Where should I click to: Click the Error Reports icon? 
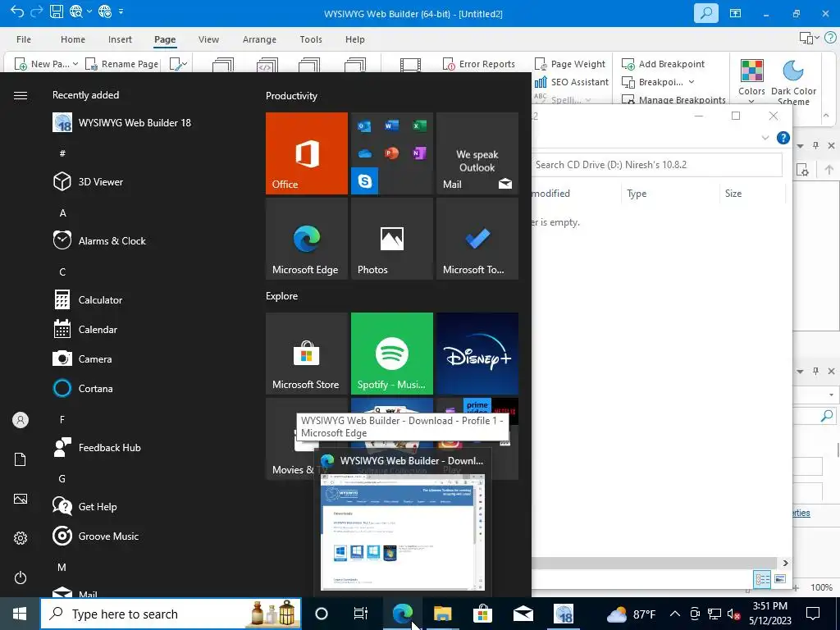click(449, 64)
